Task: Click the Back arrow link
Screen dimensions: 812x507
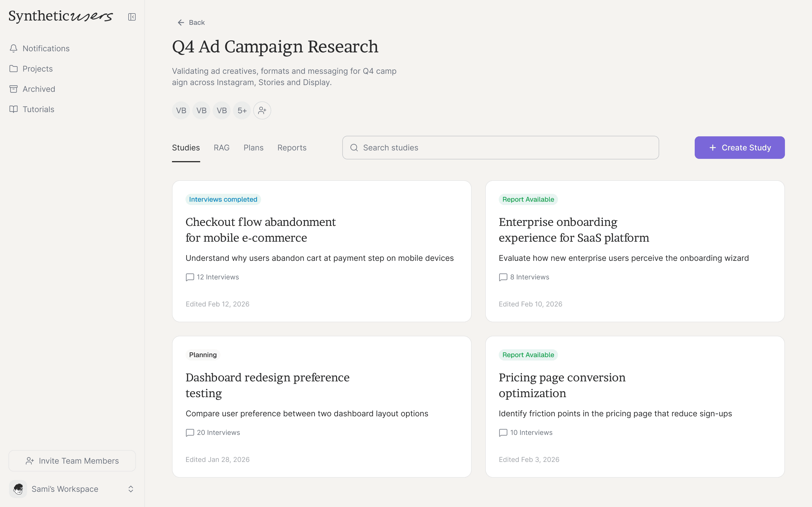Action: [x=191, y=23]
